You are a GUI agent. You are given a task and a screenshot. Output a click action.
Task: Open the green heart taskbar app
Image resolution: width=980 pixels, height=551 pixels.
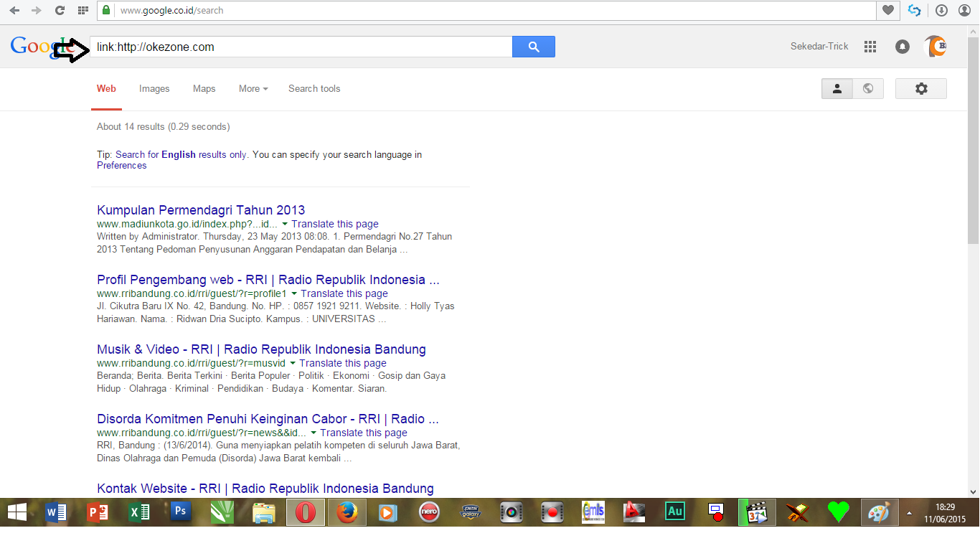click(x=838, y=512)
